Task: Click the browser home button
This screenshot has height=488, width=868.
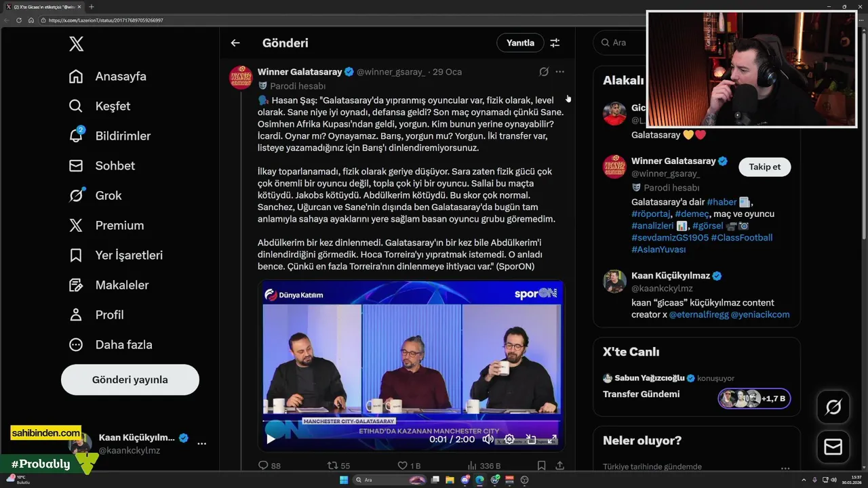Action: tap(31, 20)
